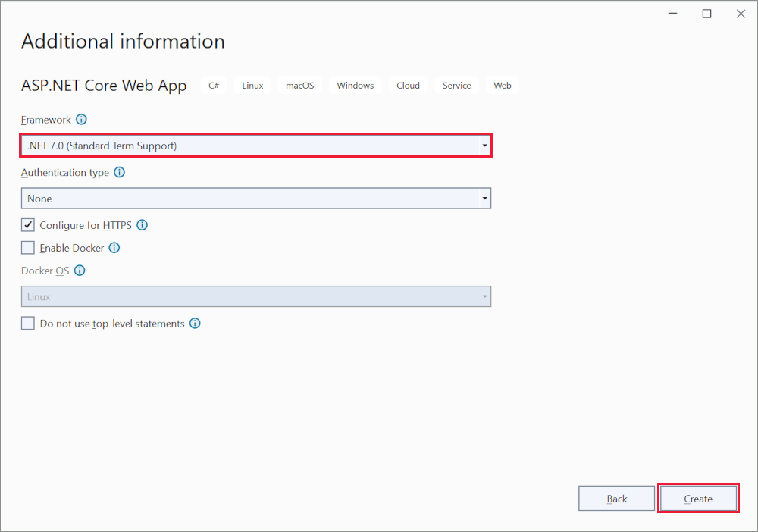Click the info icon beside Framework label

click(82, 120)
